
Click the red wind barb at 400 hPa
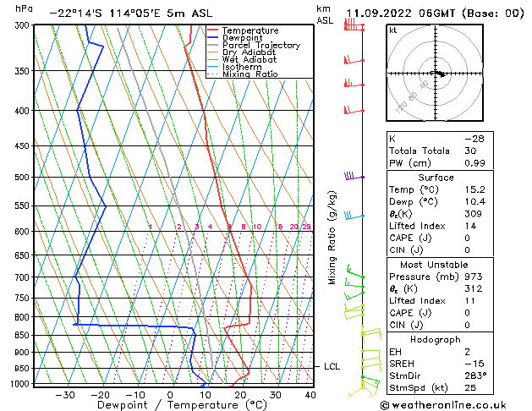click(x=354, y=110)
